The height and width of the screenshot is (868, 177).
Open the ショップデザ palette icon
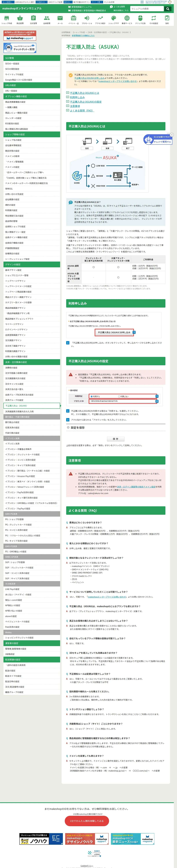click(x=114, y=20)
